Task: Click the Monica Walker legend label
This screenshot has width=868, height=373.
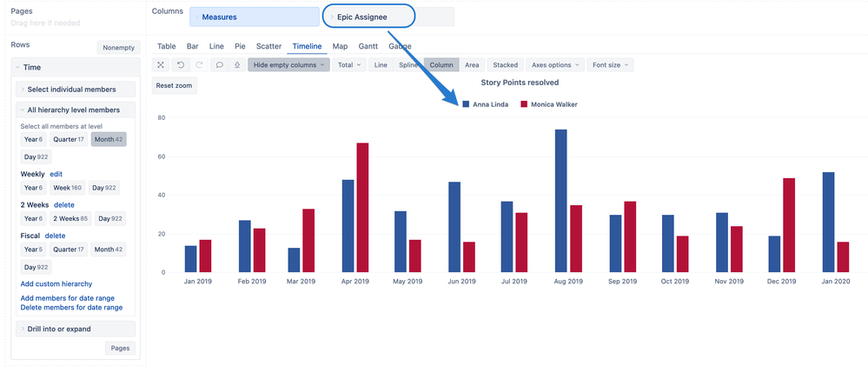Action: pos(554,104)
